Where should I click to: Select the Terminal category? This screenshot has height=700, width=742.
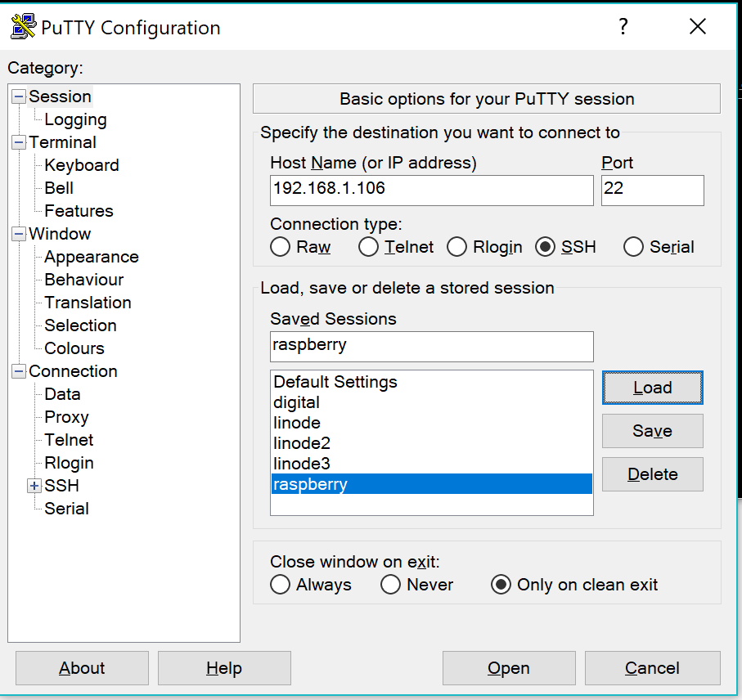(x=62, y=142)
